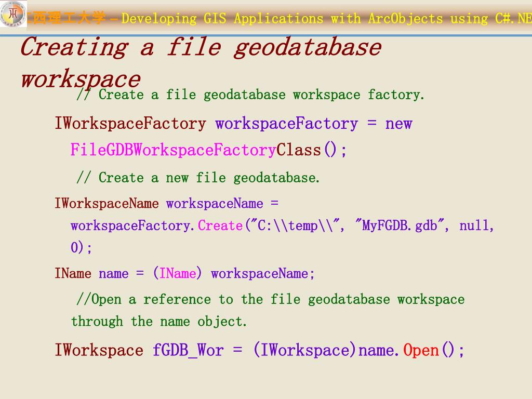Image resolution: width=532 pixels, height=399 pixels.
Task: Click comment 'Create a new file geodatabase.'
Action: (209, 178)
